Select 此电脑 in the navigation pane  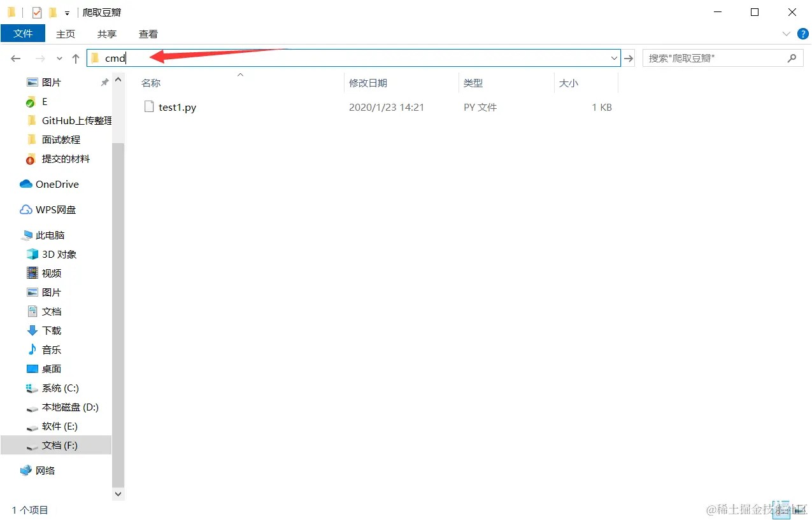coord(50,235)
